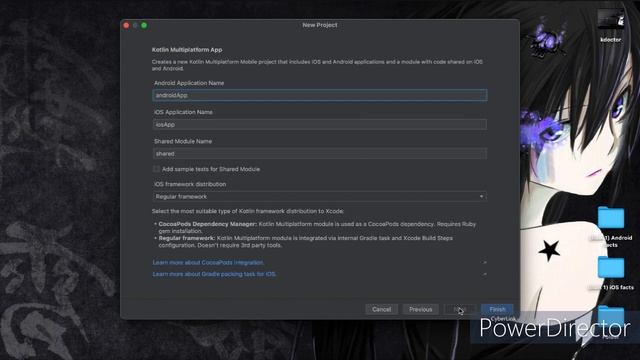Screen dimensions: 640x360
Task: Click the Regular framework description text
Action: tap(305, 242)
